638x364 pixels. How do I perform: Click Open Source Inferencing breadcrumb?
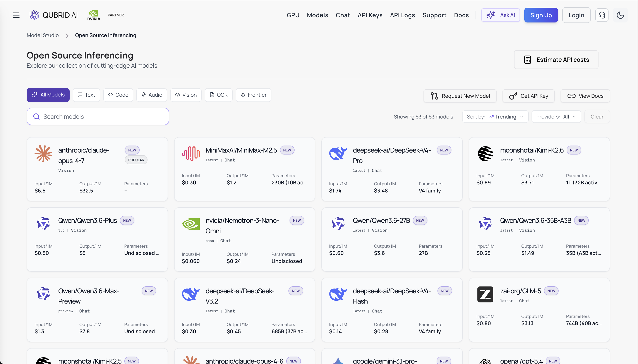point(105,35)
